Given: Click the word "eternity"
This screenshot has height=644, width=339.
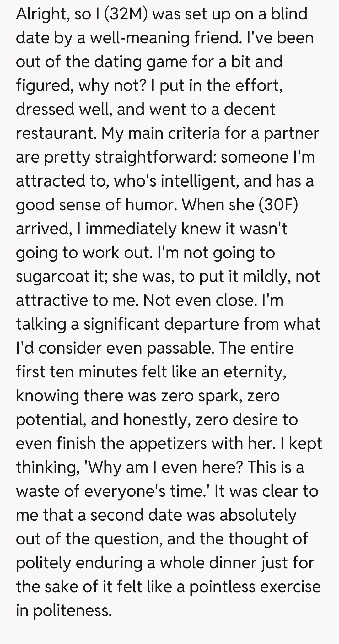Looking at the screenshot, I should coord(254,372).
